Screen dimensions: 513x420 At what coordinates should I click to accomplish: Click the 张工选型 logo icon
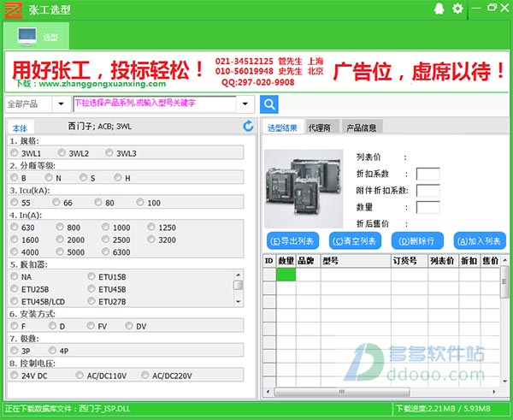coord(14,10)
